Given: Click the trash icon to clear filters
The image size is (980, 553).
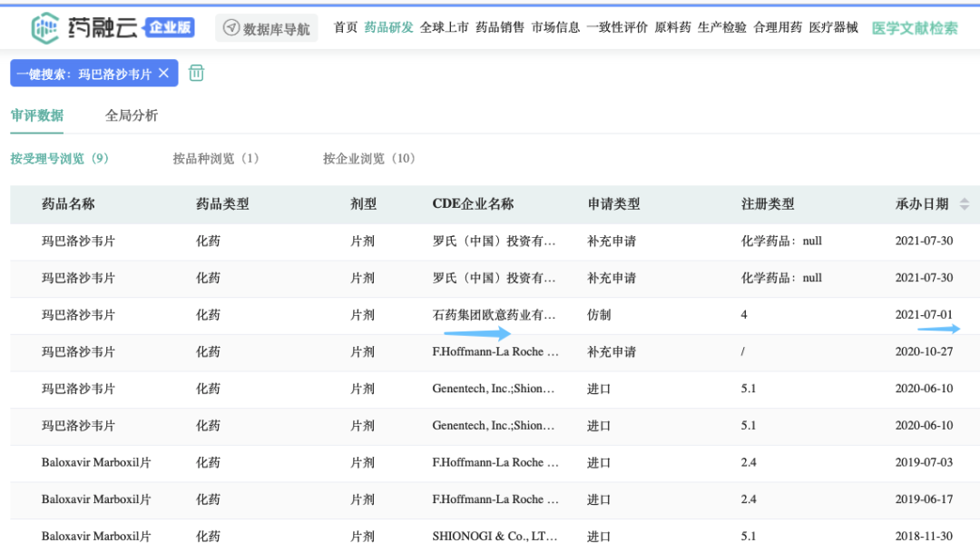Looking at the screenshot, I should [x=196, y=74].
